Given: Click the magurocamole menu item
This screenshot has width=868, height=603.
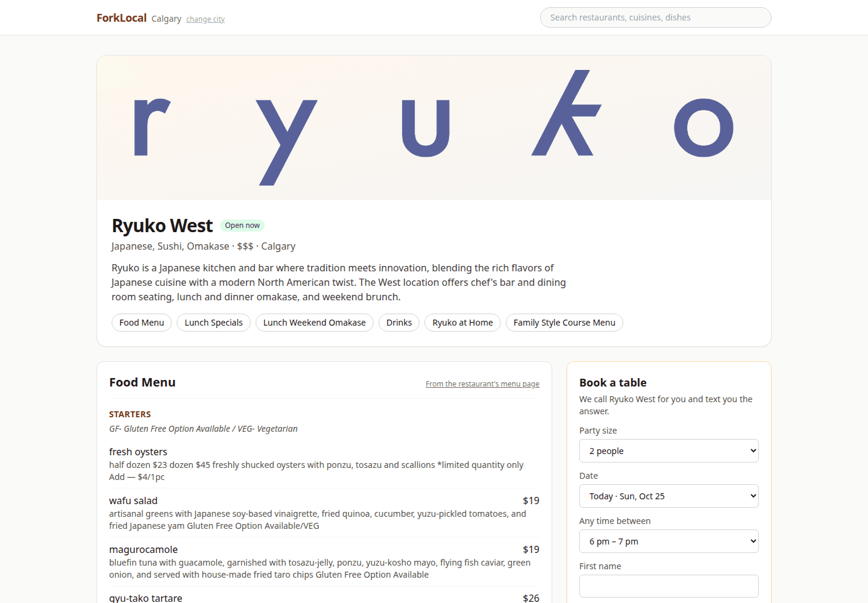Looking at the screenshot, I should point(324,561).
